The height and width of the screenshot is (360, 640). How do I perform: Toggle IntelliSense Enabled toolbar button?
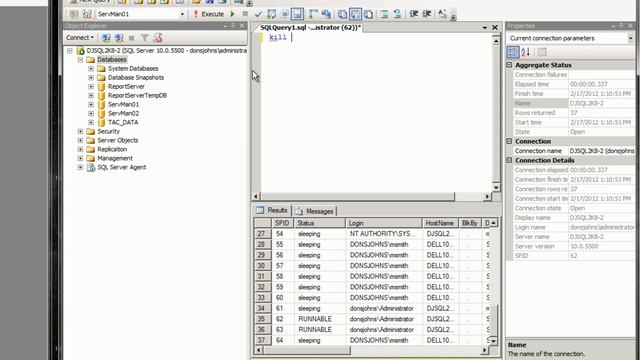coord(298,14)
